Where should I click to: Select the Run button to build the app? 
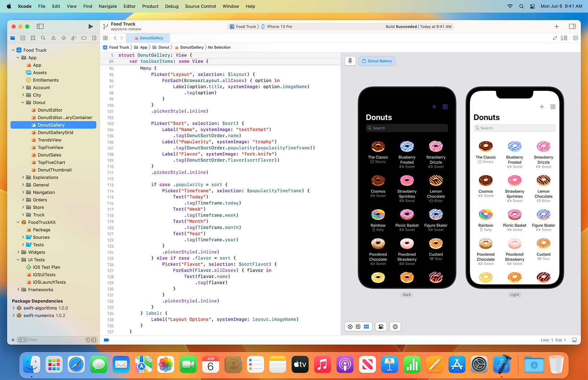pos(90,26)
